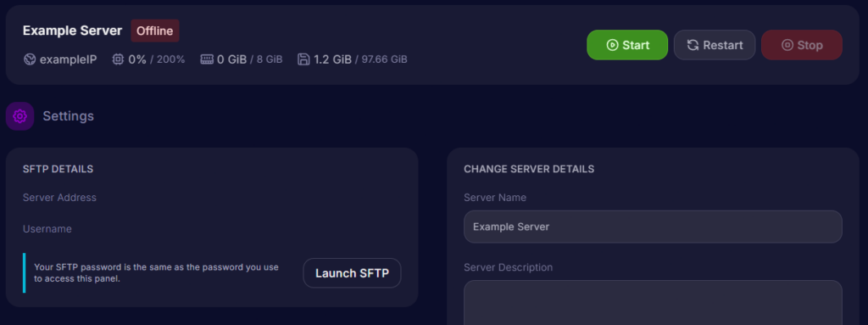Click the Settings heading text

(x=68, y=116)
